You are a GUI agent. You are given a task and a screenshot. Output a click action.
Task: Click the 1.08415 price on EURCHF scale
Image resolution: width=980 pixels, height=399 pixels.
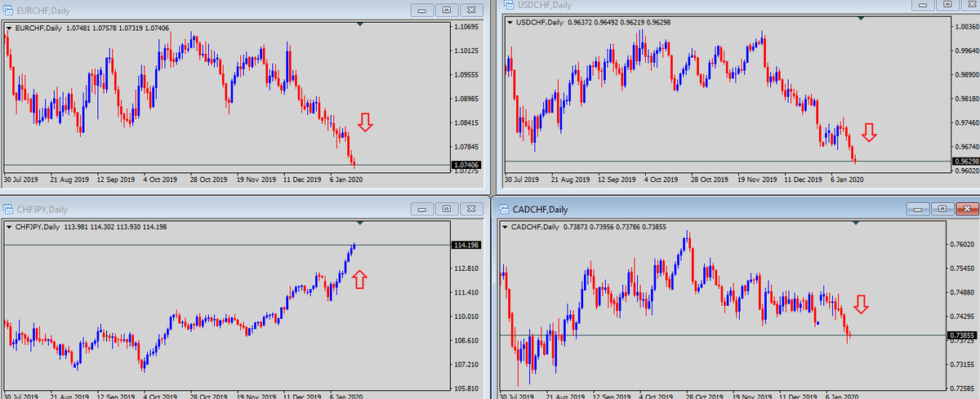[x=466, y=123]
